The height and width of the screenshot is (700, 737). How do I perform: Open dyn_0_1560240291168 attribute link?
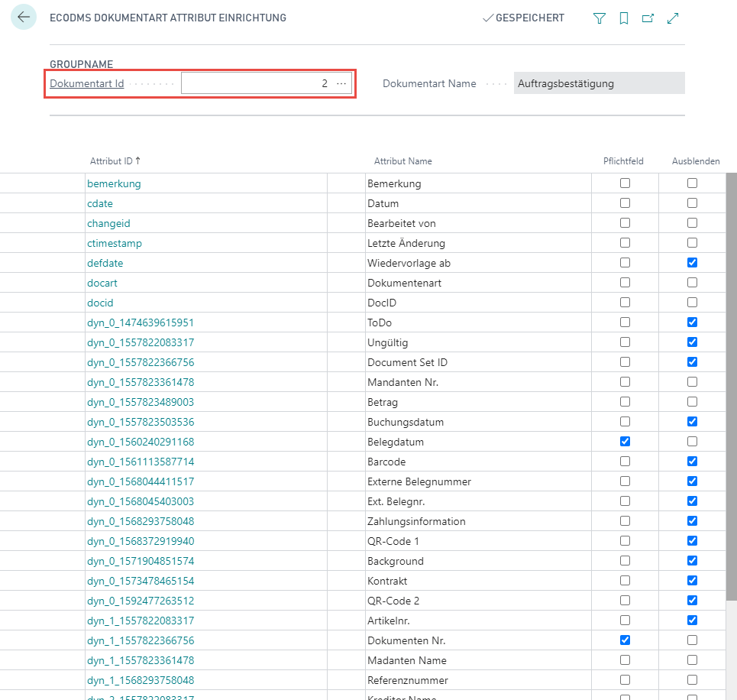141,442
